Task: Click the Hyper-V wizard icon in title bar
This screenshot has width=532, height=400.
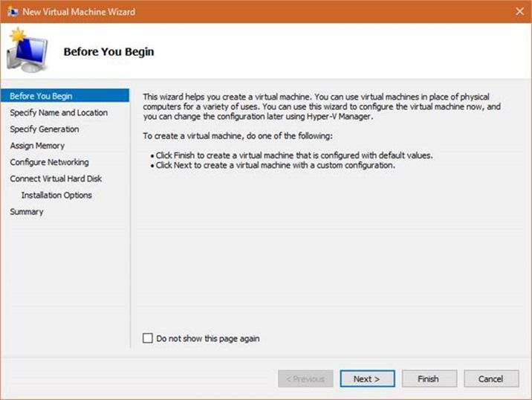Action: [13, 12]
